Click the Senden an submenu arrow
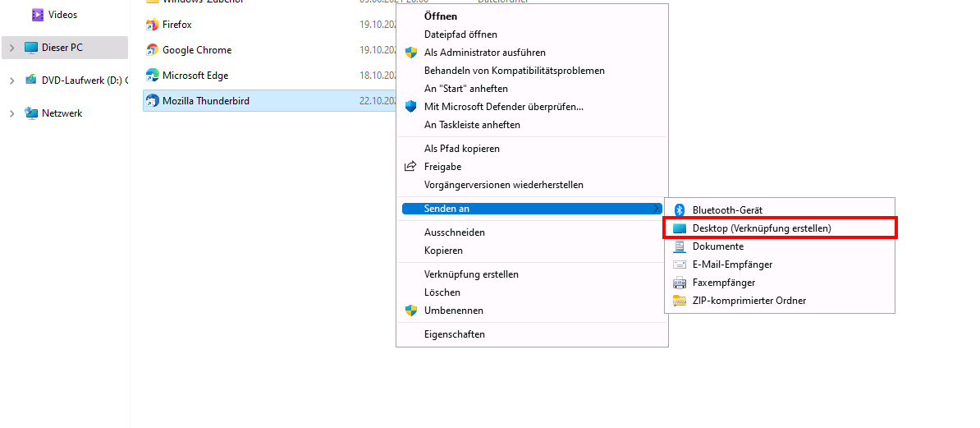The width and height of the screenshot is (980, 428). point(656,209)
